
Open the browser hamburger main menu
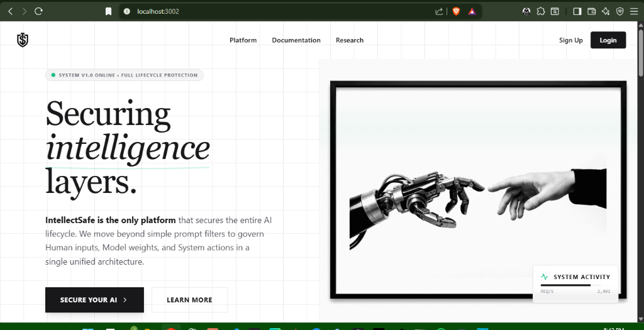click(x=633, y=11)
